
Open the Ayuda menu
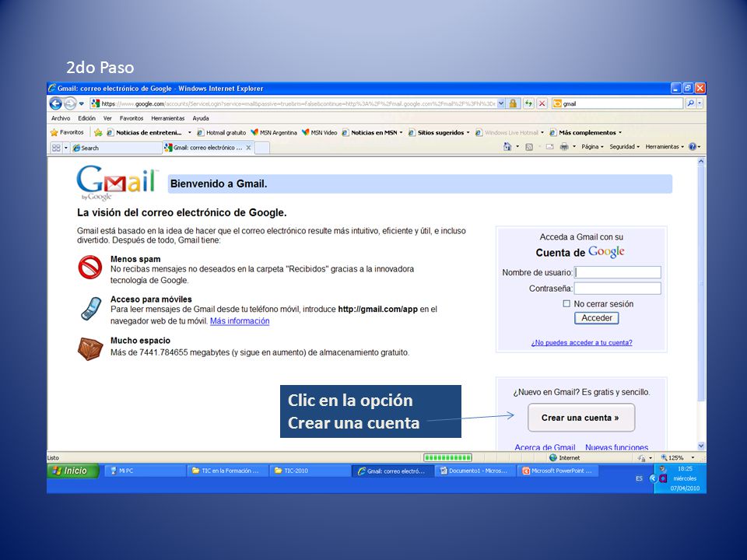click(201, 118)
